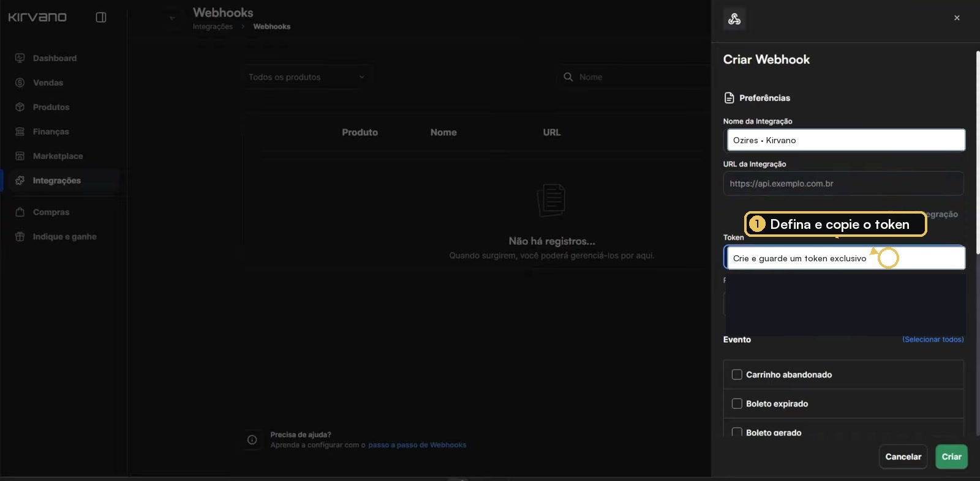
Task: Click the Kirvano logo
Action: [x=37, y=17]
